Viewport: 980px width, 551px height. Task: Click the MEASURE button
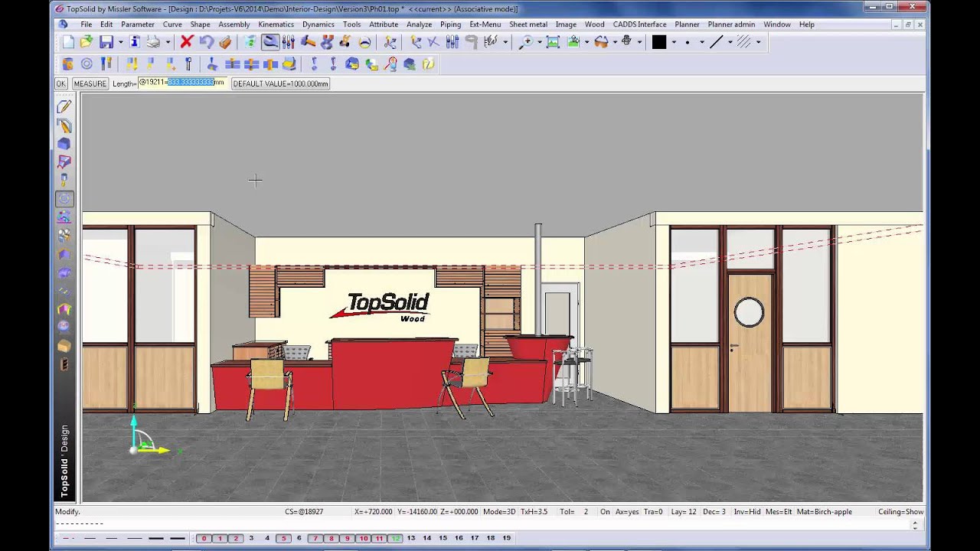click(90, 83)
